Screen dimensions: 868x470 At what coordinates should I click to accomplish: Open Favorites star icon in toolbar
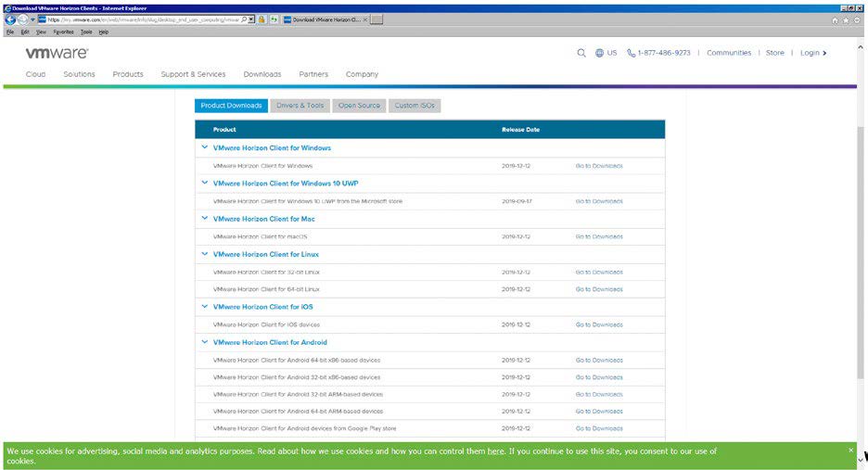(846, 20)
